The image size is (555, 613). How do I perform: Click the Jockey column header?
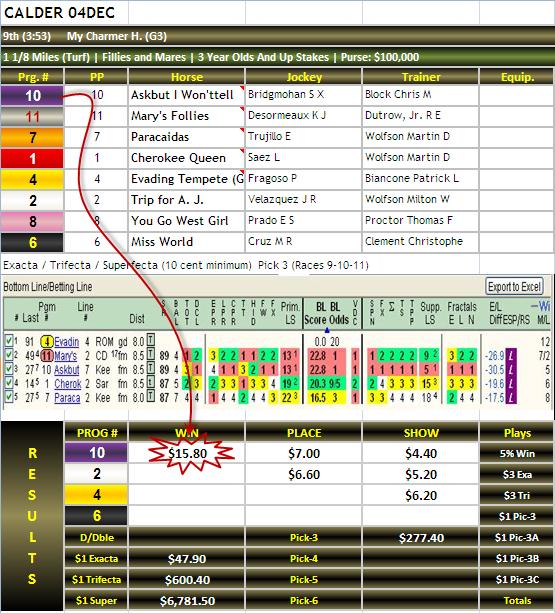pyautogui.click(x=304, y=77)
